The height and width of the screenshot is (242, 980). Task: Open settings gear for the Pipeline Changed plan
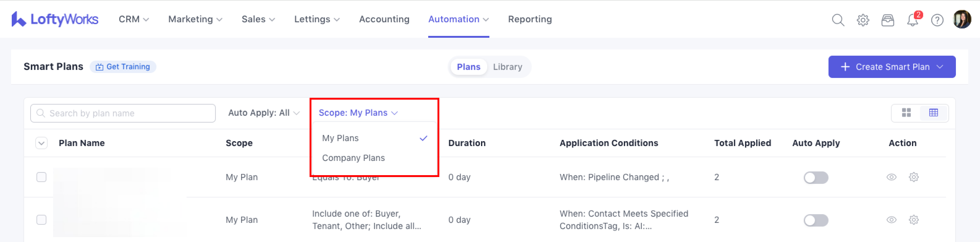tap(914, 177)
